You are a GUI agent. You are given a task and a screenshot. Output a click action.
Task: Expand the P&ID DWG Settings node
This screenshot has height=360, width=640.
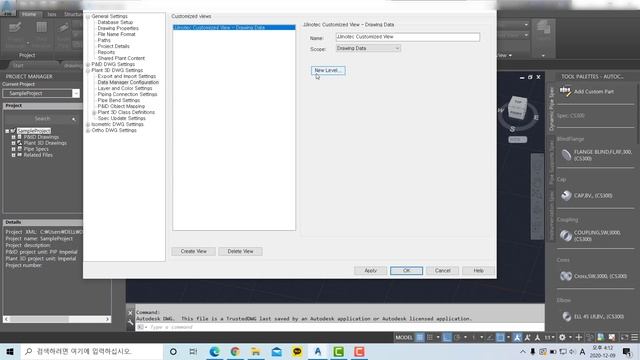click(x=88, y=64)
